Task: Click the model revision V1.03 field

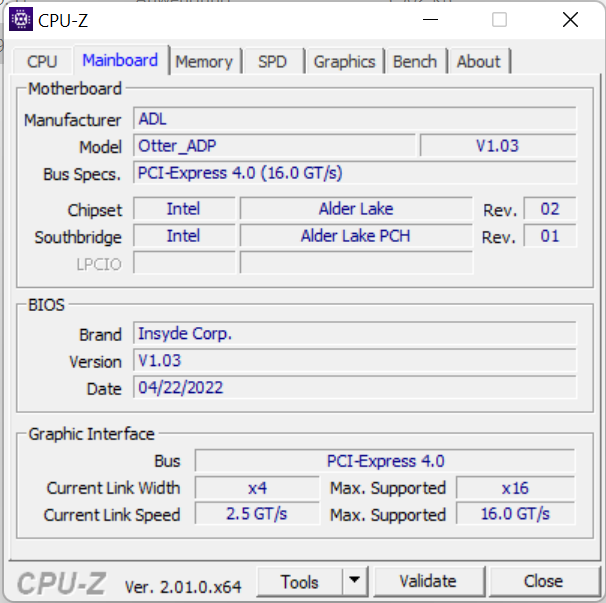Action: [498, 146]
